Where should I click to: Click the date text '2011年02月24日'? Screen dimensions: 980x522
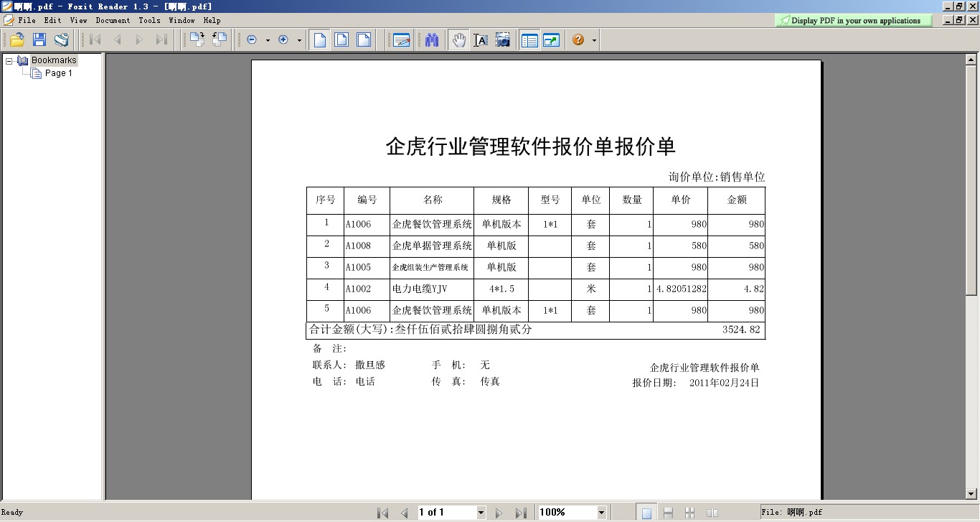click(724, 383)
